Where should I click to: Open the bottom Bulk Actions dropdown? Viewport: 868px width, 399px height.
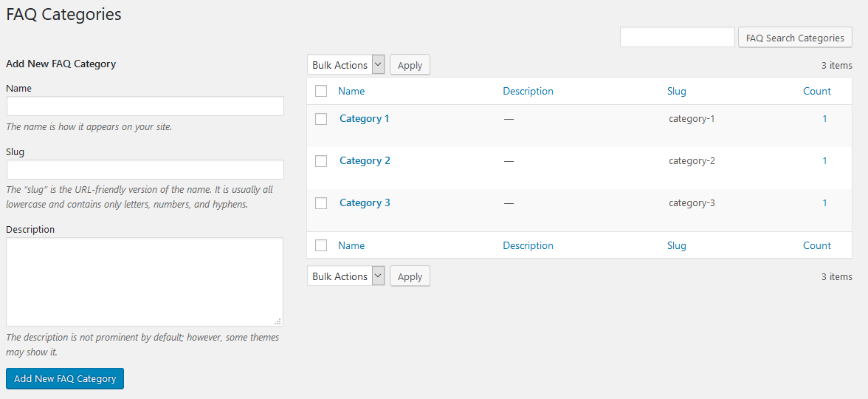(346, 276)
